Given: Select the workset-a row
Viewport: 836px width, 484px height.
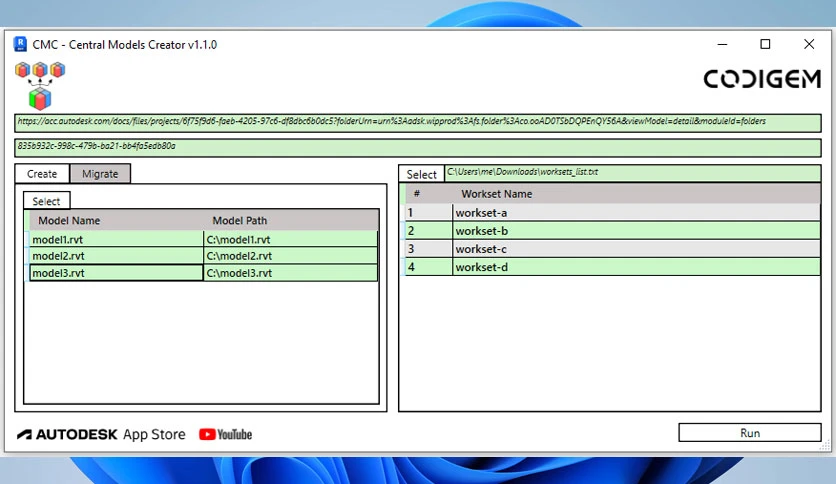Looking at the screenshot, I should [x=612, y=213].
